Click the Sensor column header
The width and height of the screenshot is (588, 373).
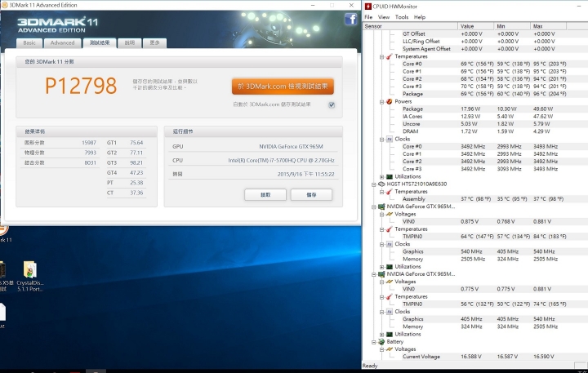(410, 26)
